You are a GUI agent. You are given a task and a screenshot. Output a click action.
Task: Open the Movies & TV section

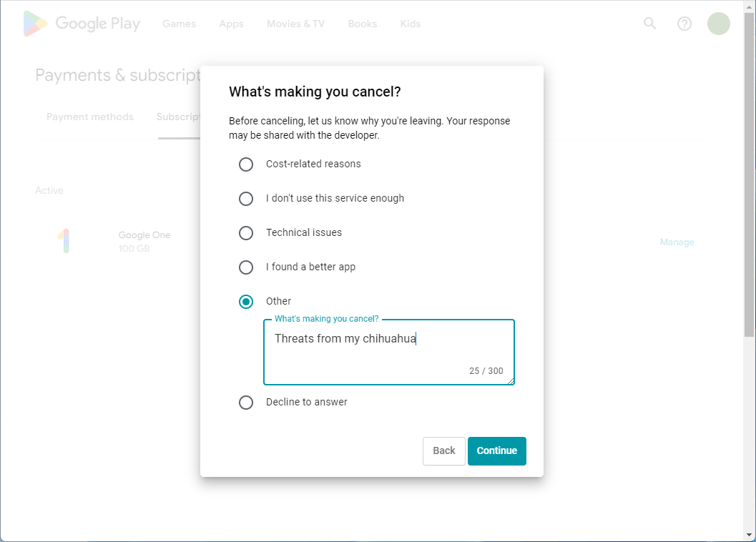tap(295, 24)
